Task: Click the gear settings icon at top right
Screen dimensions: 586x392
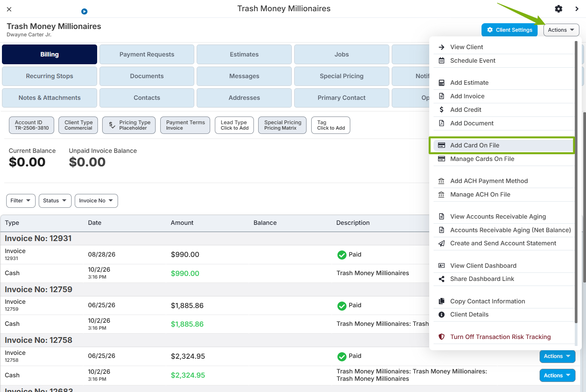Action: (559, 9)
